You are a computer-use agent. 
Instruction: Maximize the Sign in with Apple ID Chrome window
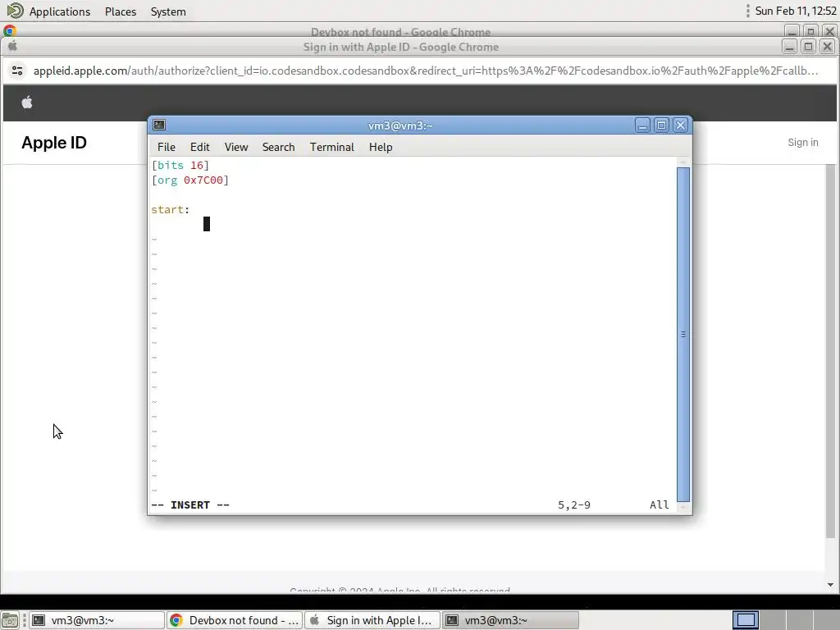click(x=808, y=47)
